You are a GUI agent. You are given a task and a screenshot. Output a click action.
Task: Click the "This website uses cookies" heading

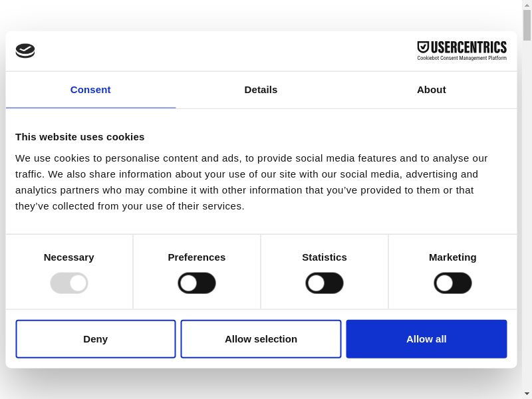[x=80, y=137]
